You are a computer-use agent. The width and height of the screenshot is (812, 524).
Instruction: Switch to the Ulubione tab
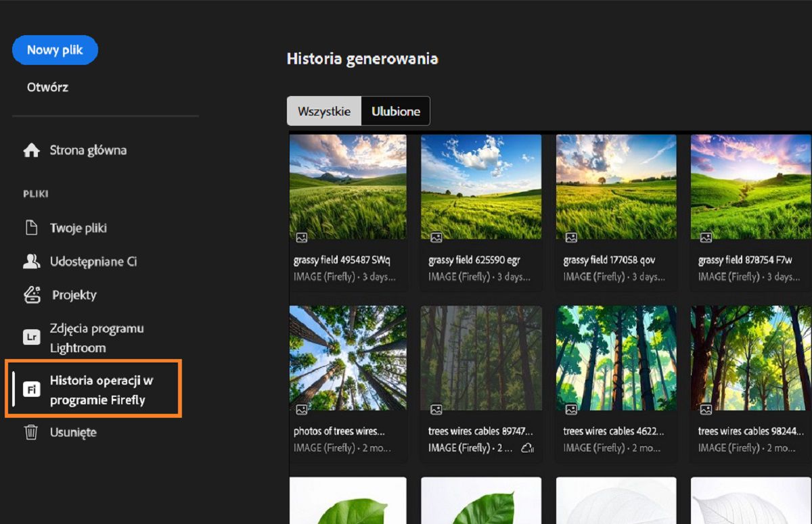[x=396, y=112]
